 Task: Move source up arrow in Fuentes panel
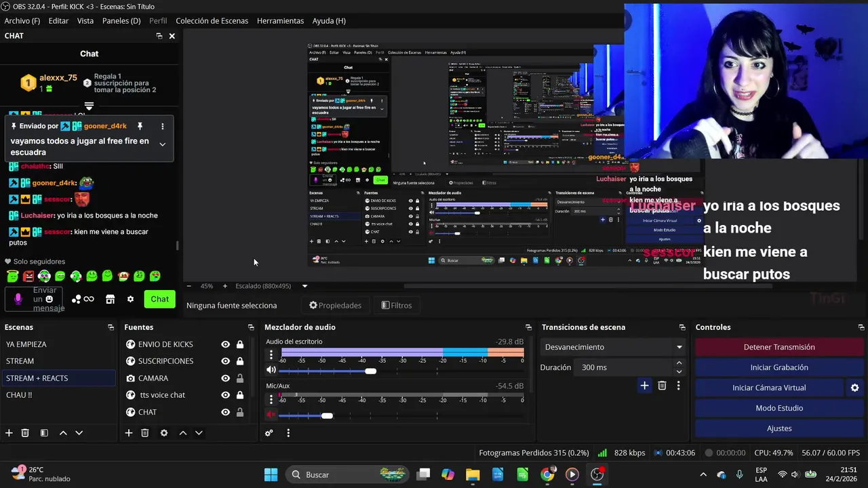tap(182, 433)
